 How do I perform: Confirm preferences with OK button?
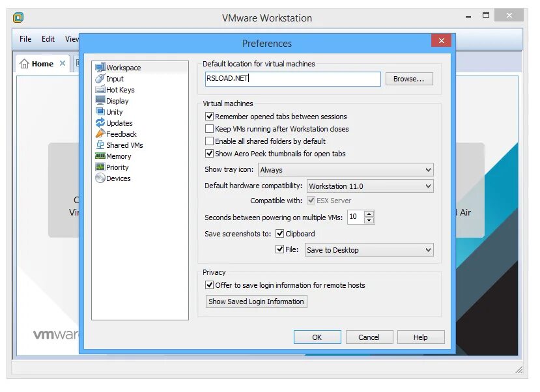(x=317, y=337)
